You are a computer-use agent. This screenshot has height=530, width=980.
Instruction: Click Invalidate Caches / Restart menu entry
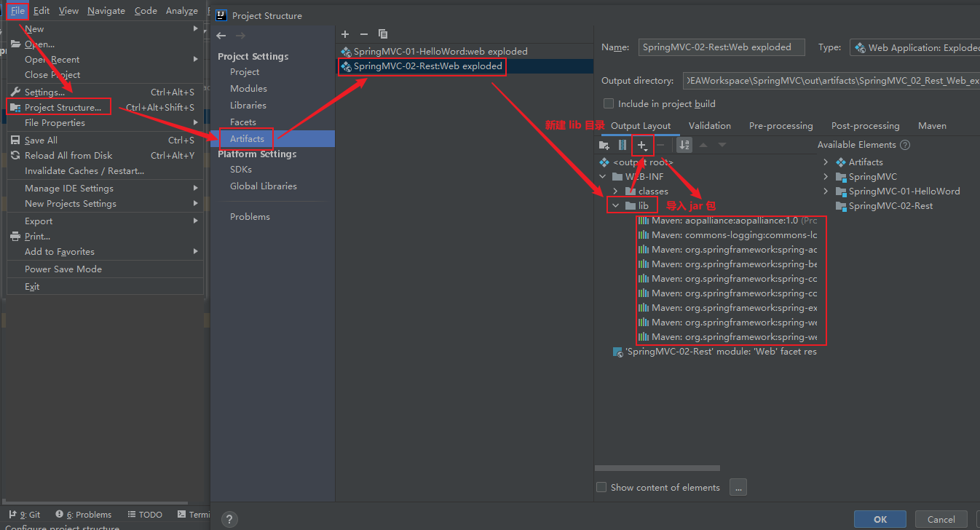click(x=105, y=170)
